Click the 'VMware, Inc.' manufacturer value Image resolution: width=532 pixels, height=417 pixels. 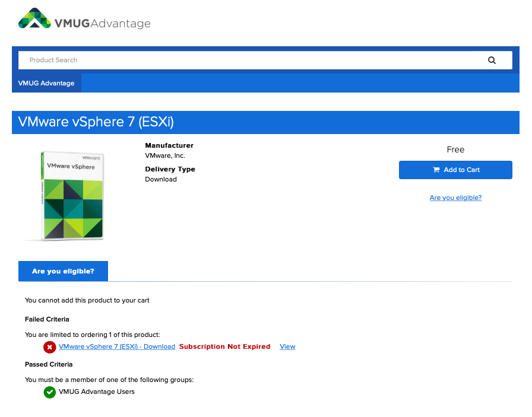(165, 155)
